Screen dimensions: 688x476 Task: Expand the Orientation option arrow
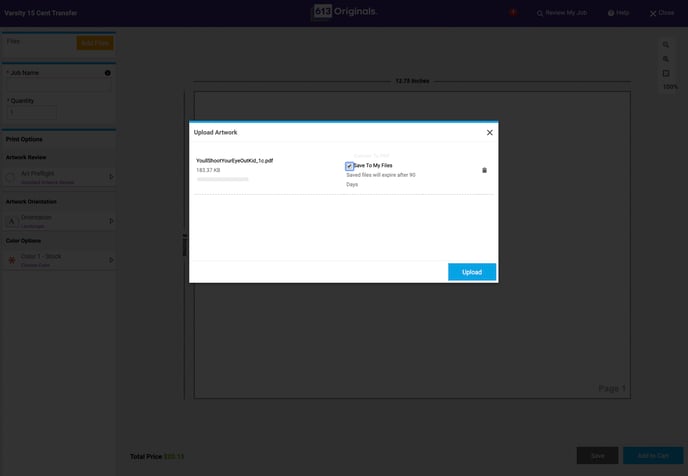111,221
